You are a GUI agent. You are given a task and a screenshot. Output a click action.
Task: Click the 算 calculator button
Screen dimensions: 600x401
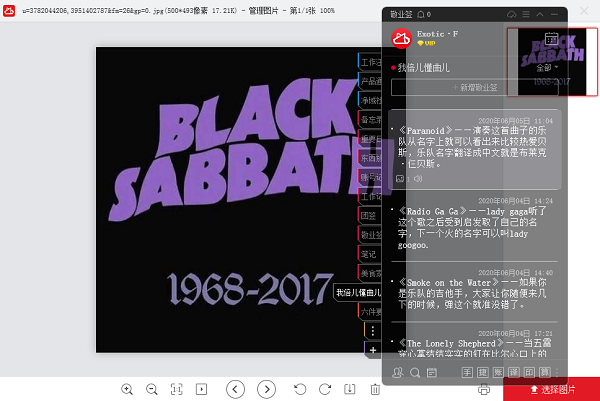[545, 372]
